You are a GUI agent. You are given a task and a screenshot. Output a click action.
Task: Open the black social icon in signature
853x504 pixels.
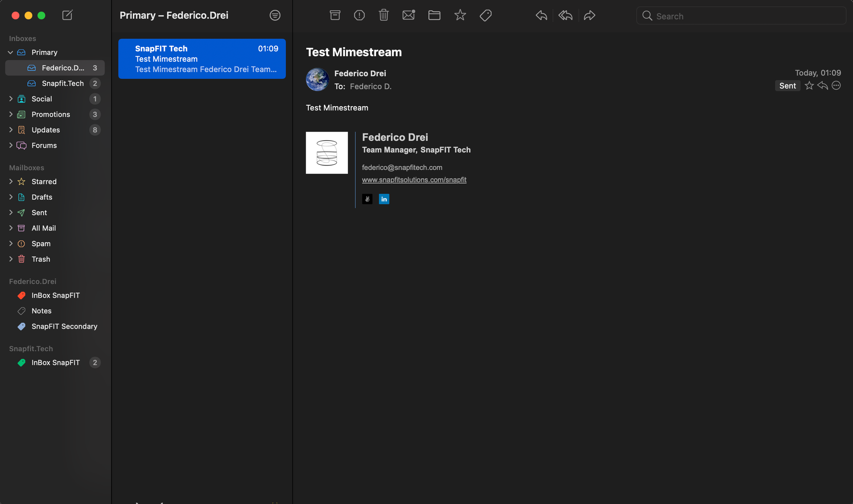tap(367, 199)
